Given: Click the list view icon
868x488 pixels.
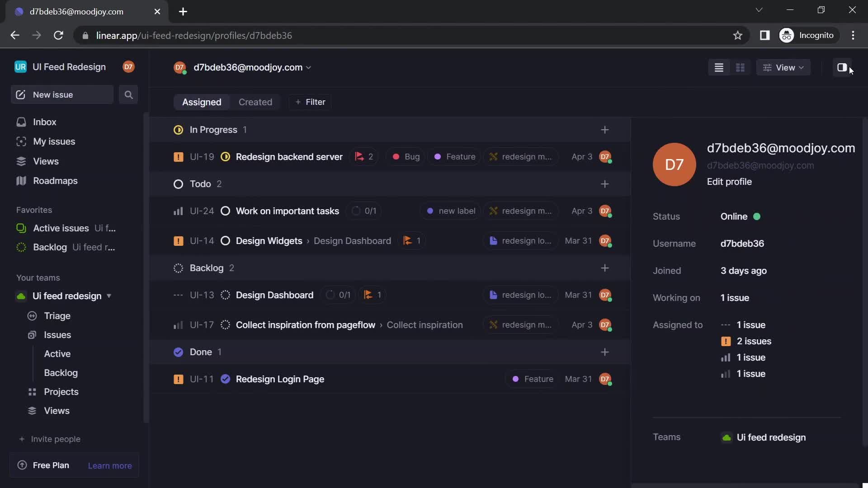Looking at the screenshot, I should pos(719,67).
